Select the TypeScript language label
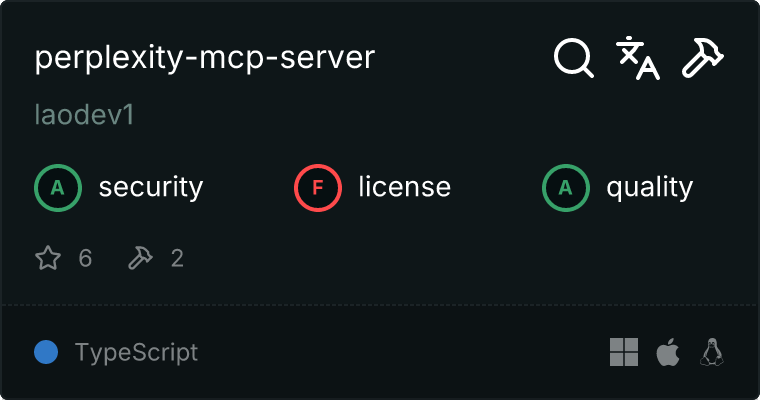 tap(136, 352)
